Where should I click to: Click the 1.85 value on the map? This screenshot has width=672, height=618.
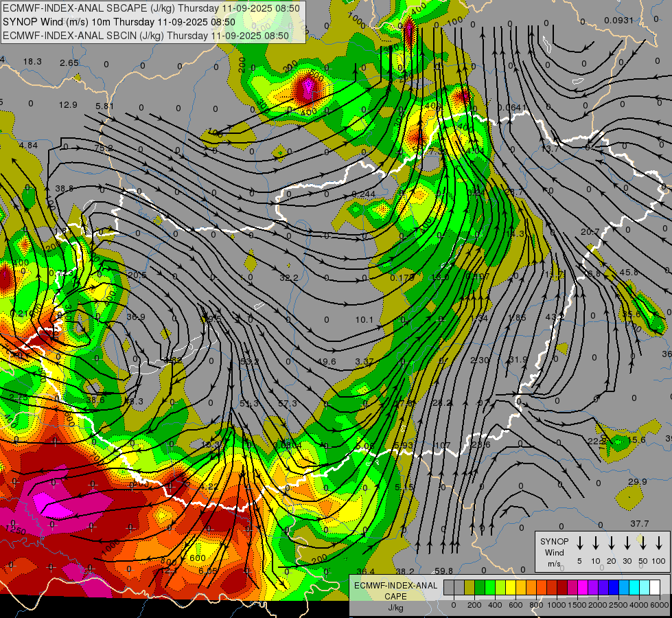tap(517, 317)
